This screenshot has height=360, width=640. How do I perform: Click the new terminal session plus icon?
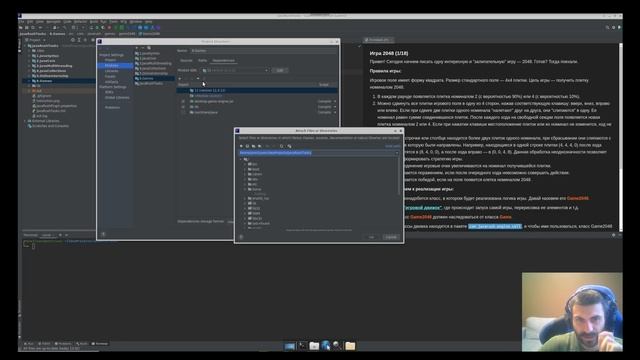click(60, 235)
